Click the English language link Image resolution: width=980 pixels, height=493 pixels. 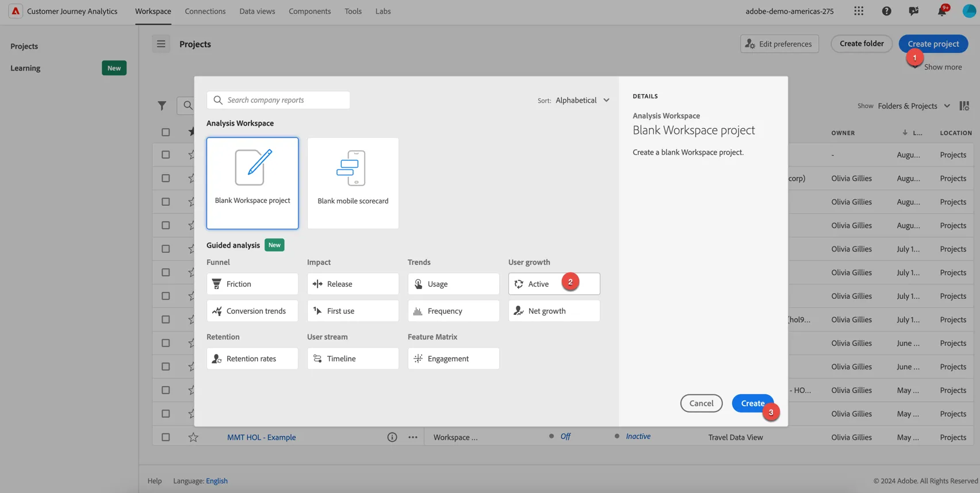217,481
